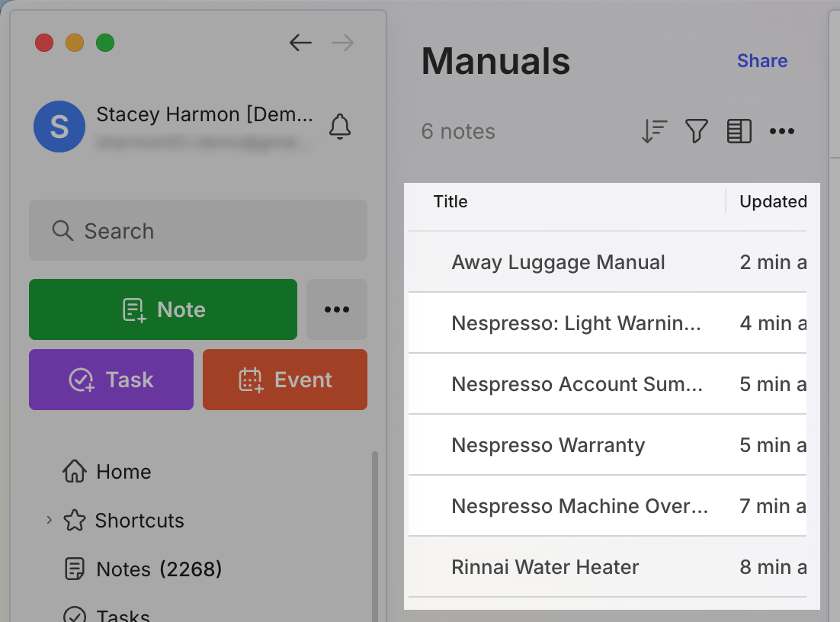840x622 pixels.
Task: Open the sort options icon
Action: click(654, 131)
